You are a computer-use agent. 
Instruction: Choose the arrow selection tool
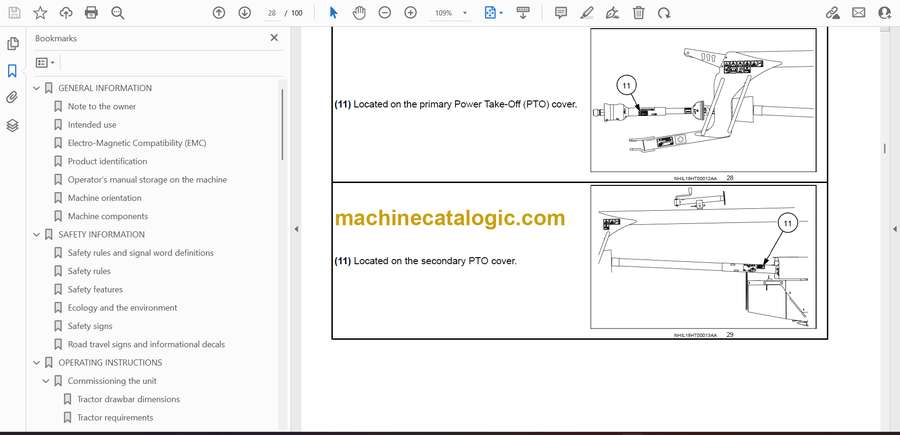point(333,13)
